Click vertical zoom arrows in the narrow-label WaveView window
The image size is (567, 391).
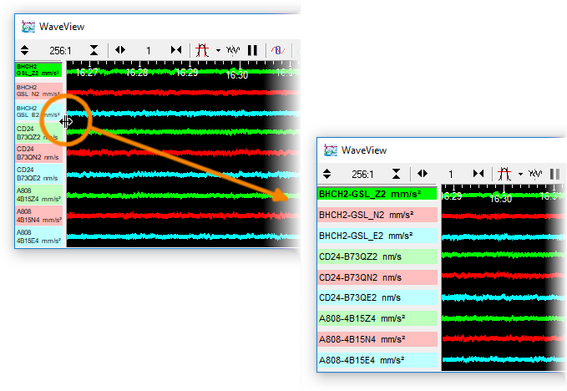25,50
